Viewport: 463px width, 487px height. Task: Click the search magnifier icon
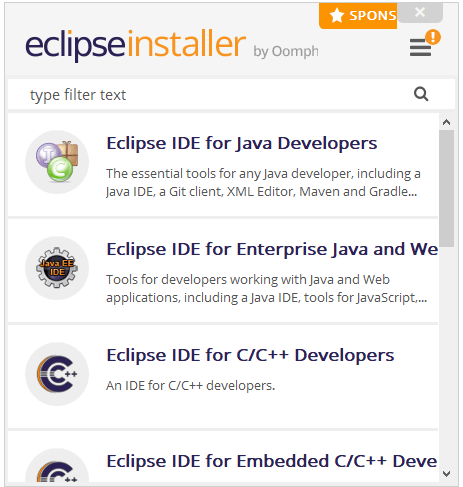[x=421, y=94]
